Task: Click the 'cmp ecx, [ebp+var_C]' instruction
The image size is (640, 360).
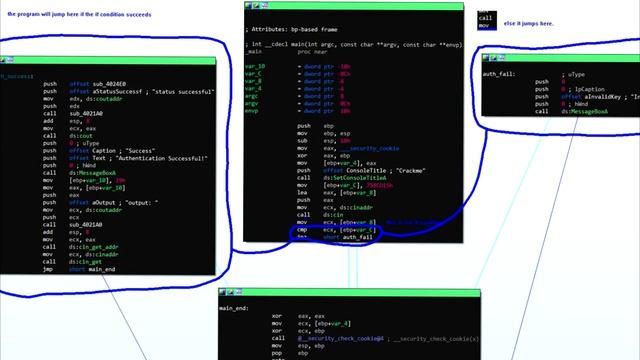Action: pos(337,230)
